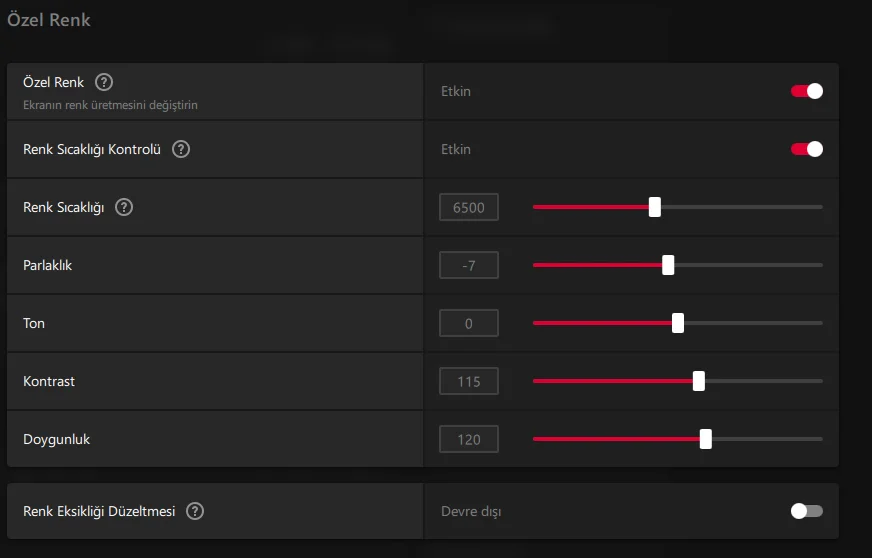Turn off Renk Sıcaklığı Kontrolü switch
The width and height of the screenshot is (872, 558).
[x=806, y=149]
